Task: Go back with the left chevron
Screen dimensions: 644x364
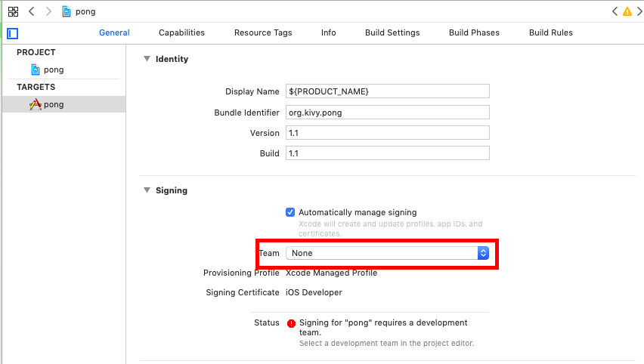Action: click(32, 12)
